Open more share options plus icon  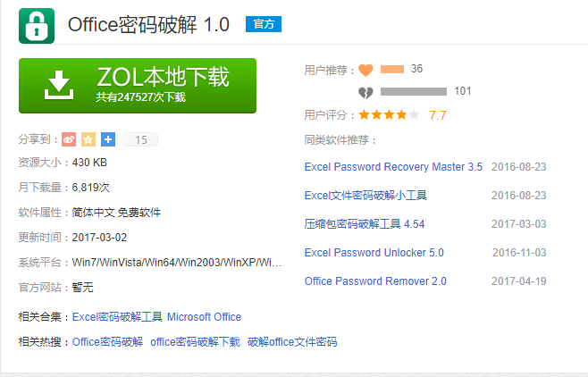tap(108, 139)
